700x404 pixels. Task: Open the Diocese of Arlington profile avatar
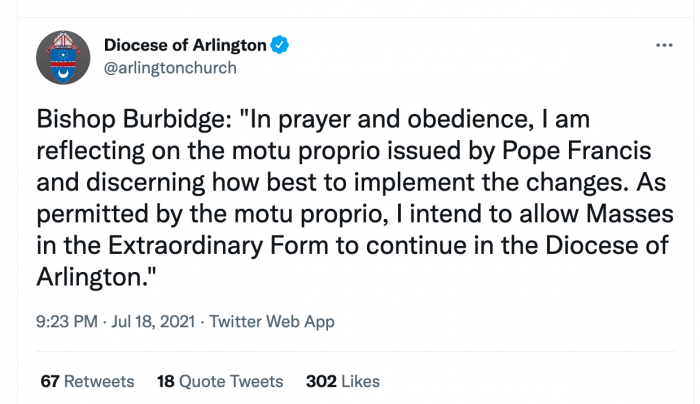[x=63, y=57]
